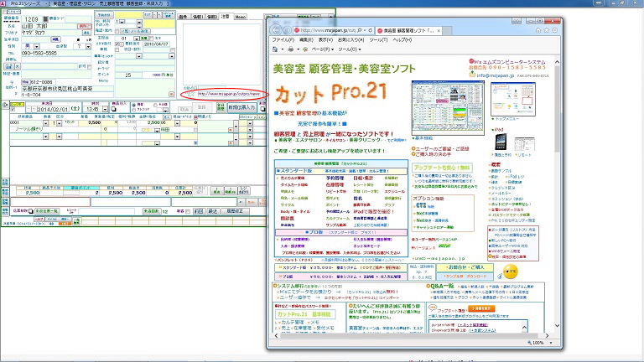Toggle the 確認・案内 checkbox

pos(117,31)
